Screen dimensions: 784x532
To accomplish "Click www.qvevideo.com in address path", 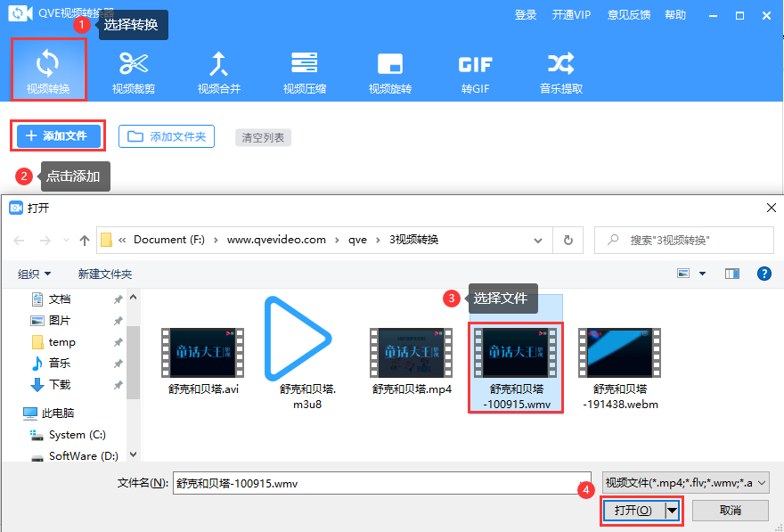I will (276, 240).
